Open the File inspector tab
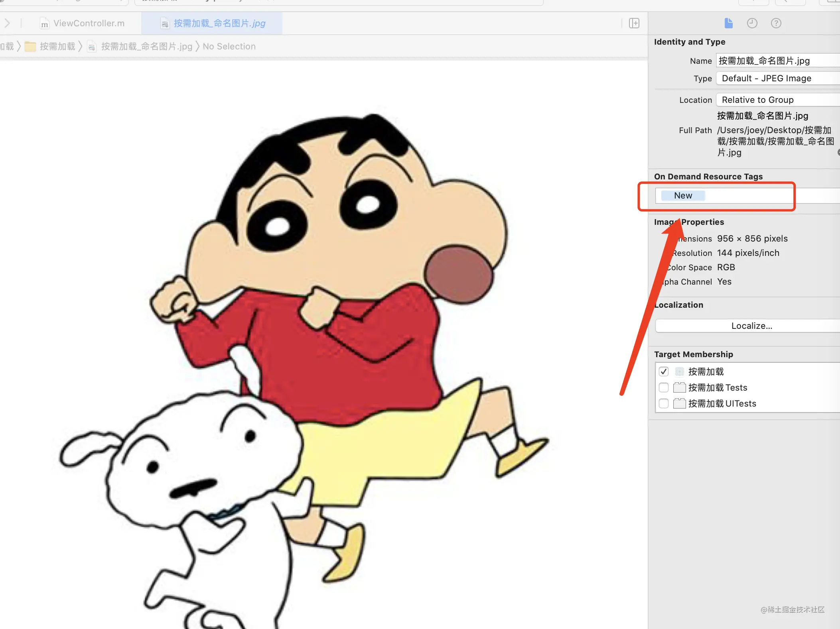The height and width of the screenshot is (629, 840). [x=728, y=23]
